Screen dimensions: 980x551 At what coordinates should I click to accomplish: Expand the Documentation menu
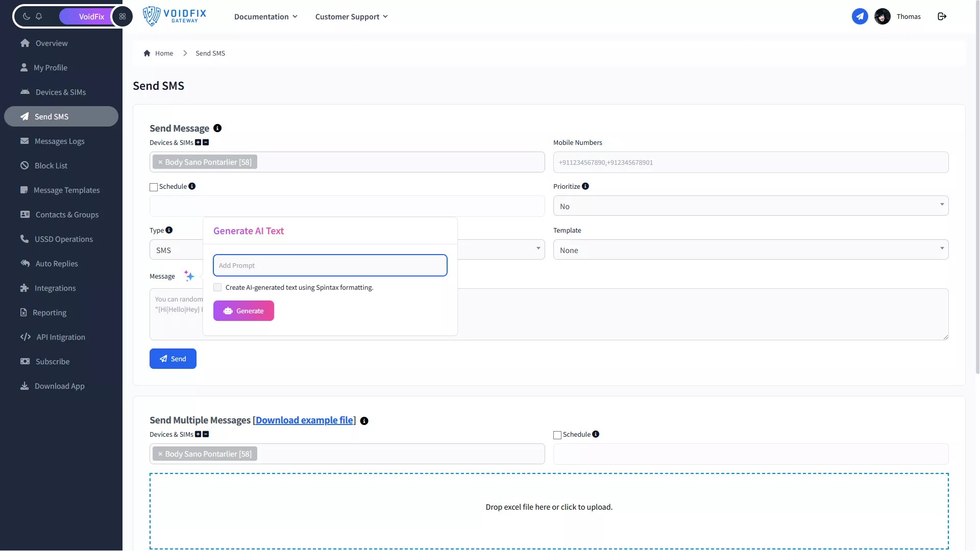pos(265,17)
